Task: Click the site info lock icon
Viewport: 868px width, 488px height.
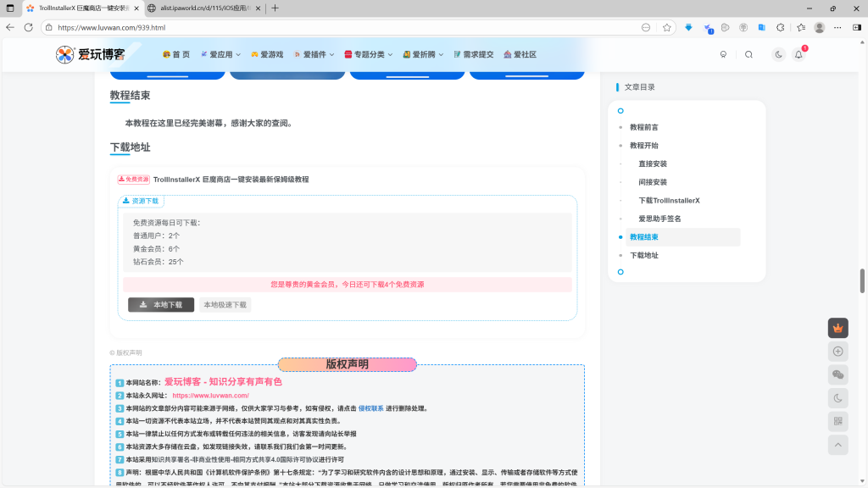Action: pyautogui.click(x=48, y=27)
